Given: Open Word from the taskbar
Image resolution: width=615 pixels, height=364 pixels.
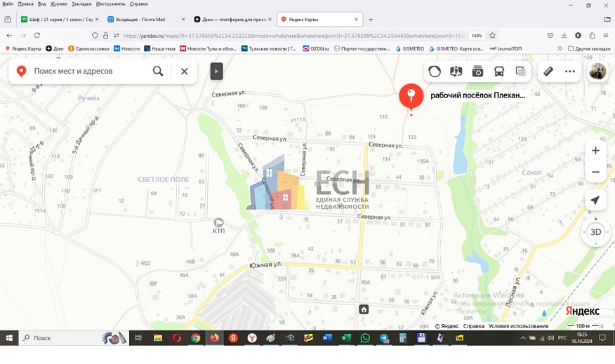Looking at the screenshot, I should tap(327, 338).
